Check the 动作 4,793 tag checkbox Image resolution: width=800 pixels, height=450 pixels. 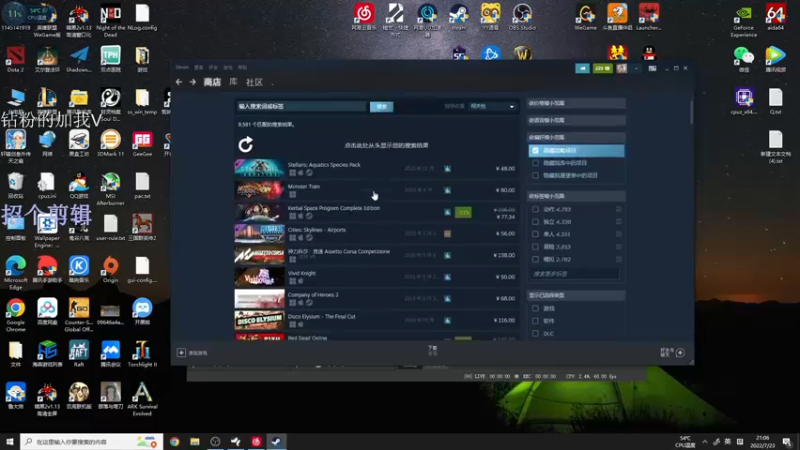pos(535,209)
